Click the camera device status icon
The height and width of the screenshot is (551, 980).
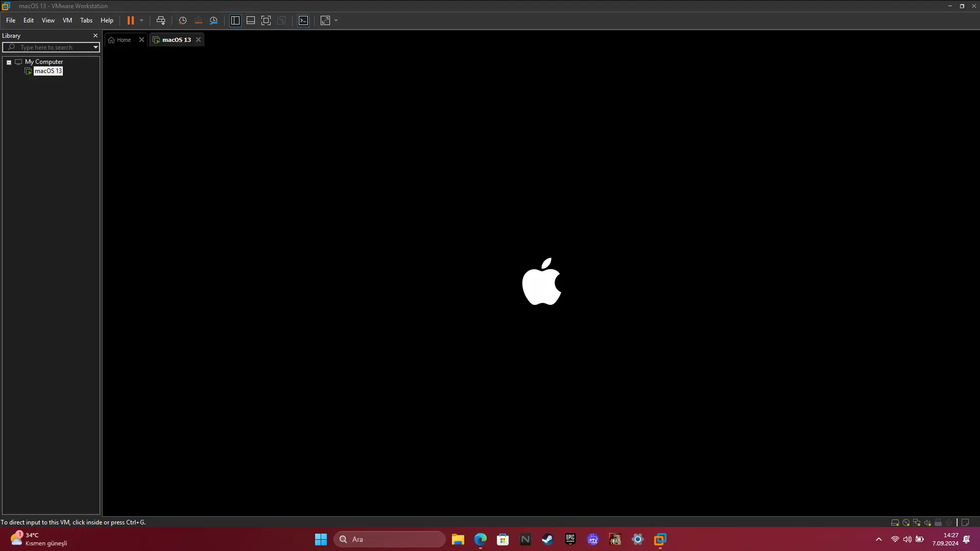(x=949, y=522)
